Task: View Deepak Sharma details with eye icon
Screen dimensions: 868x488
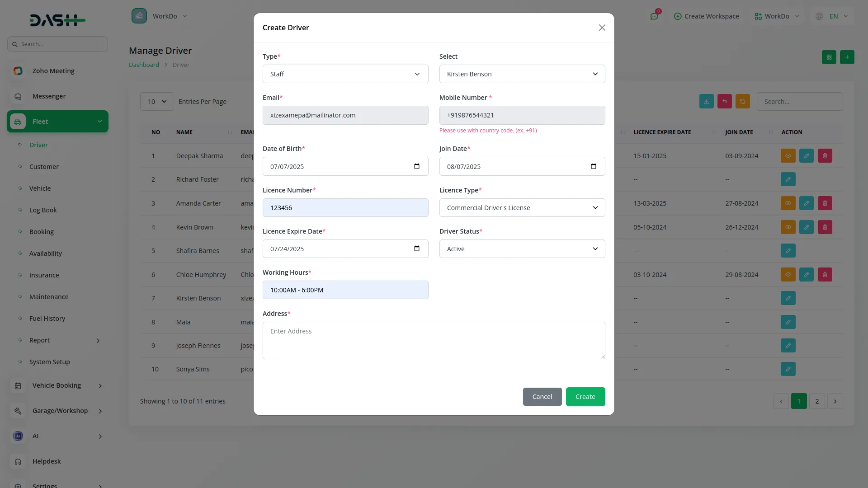Action: pos(788,156)
